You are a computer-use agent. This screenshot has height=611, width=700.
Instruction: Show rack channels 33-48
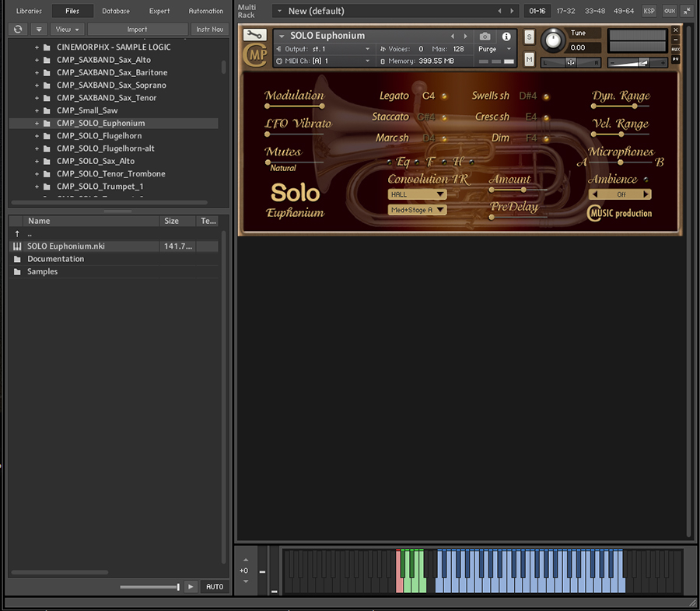(x=595, y=11)
